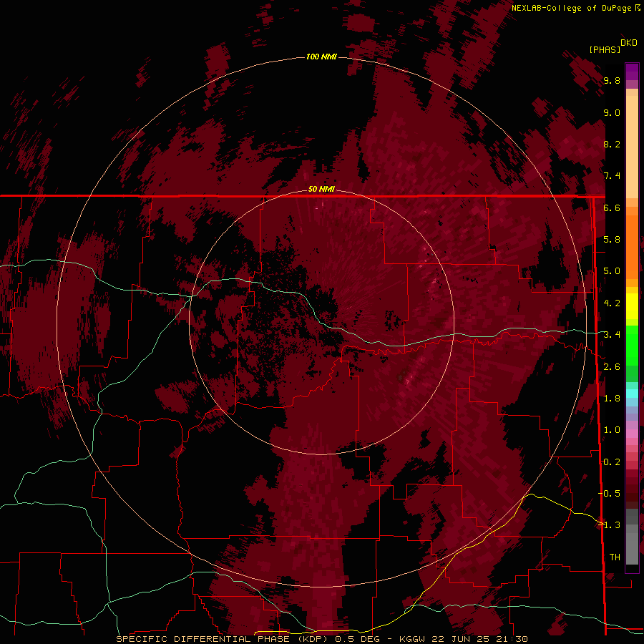
Task: Click the -1.3 scale value
Action: click(x=610, y=525)
